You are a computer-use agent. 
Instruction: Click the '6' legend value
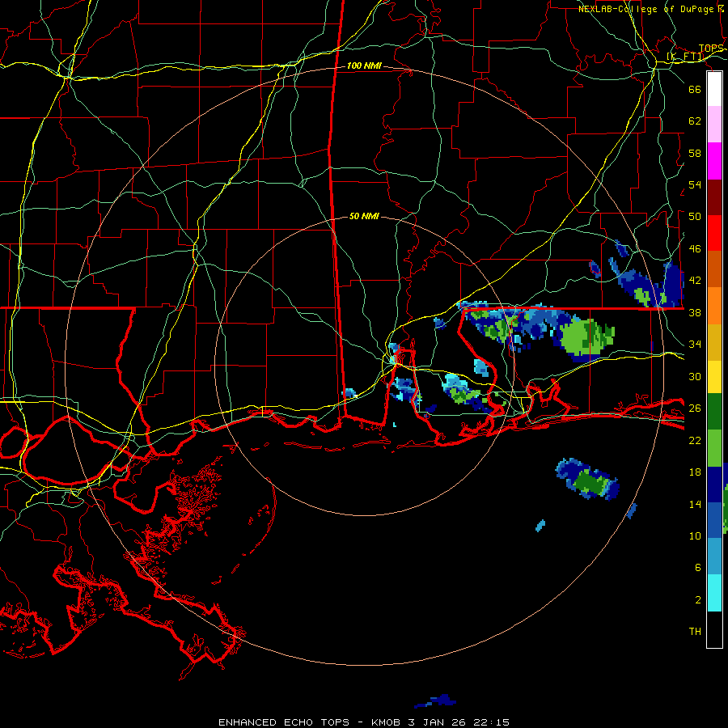click(697, 568)
